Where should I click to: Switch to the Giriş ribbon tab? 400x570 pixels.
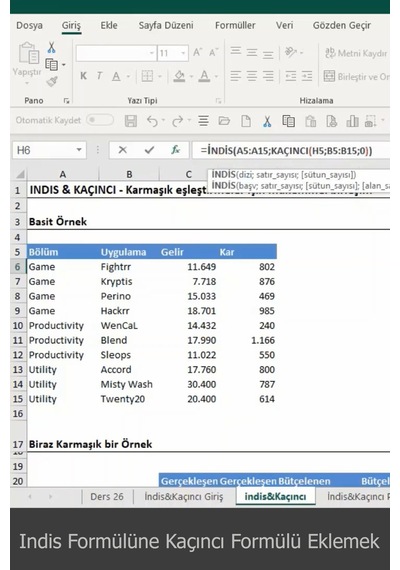pos(71,25)
